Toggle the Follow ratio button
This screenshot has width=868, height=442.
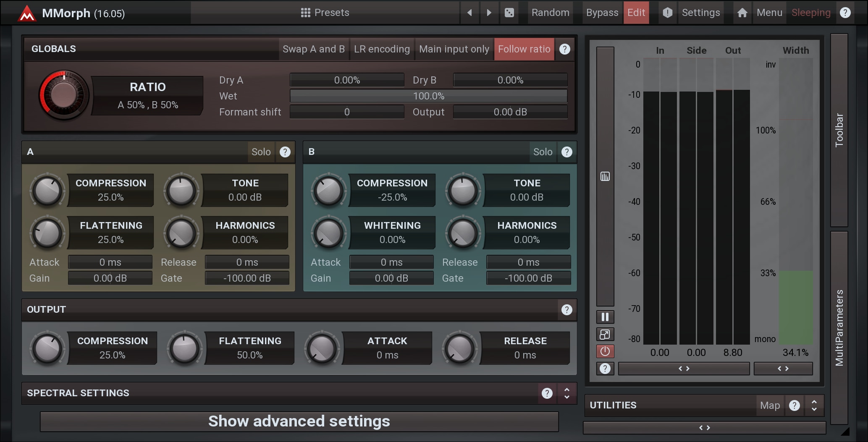[524, 49]
